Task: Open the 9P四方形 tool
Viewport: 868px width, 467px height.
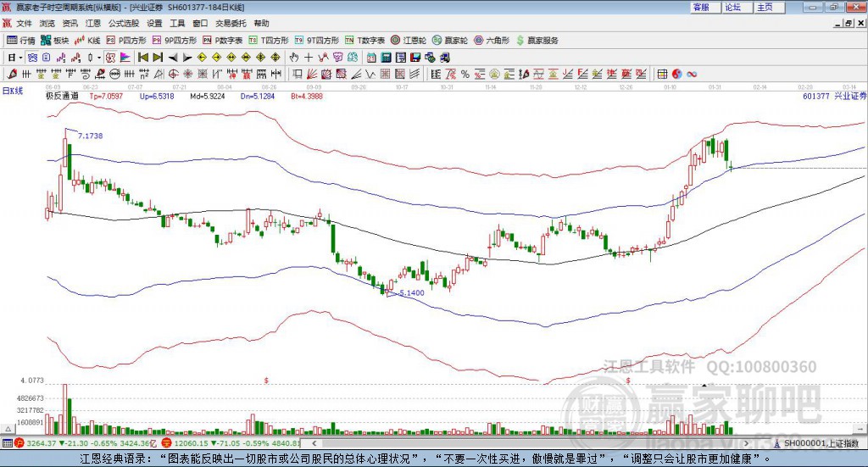Action: pos(175,41)
